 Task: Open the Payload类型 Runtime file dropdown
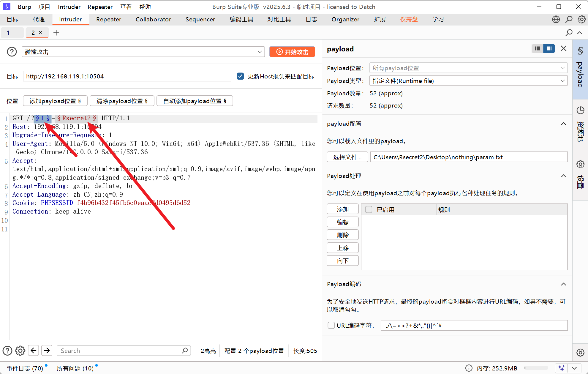tap(468, 81)
